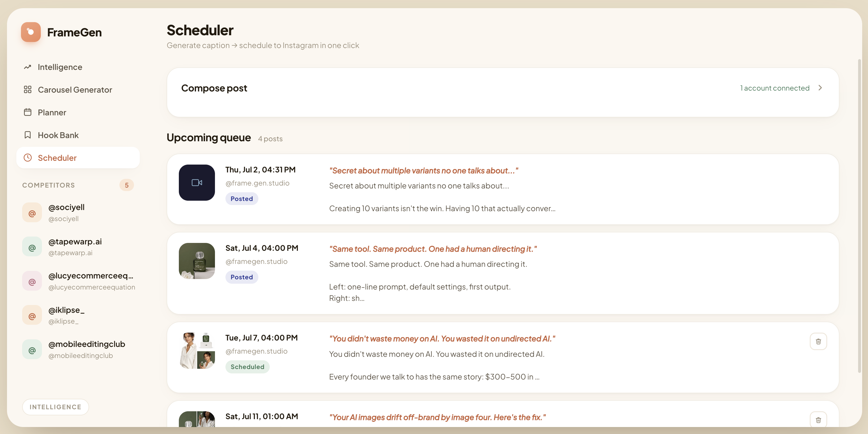Click the Intelligence trend-line icon
Screen dimensions: 868x434
click(28, 67)
